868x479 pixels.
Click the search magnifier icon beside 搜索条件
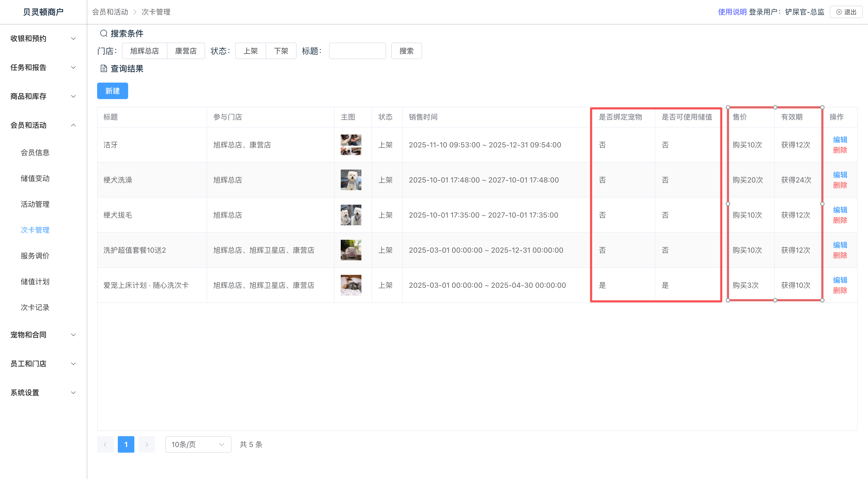103,33
